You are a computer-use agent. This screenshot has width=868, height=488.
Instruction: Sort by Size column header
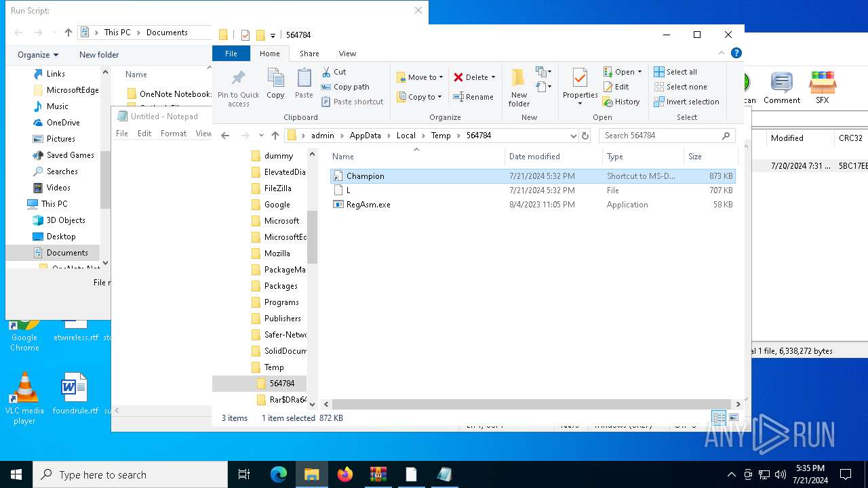click(709, 157)
